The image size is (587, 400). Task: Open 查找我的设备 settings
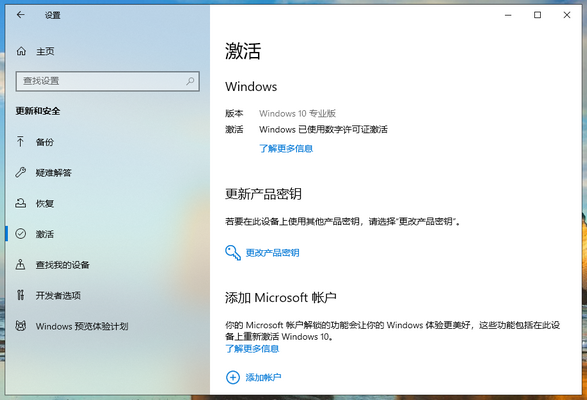63,265
